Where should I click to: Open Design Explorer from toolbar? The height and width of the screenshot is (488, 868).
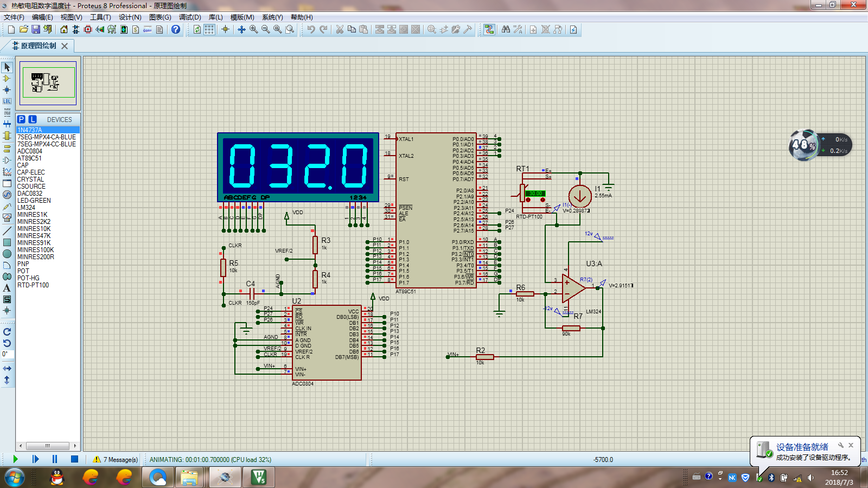pos(124,29)
